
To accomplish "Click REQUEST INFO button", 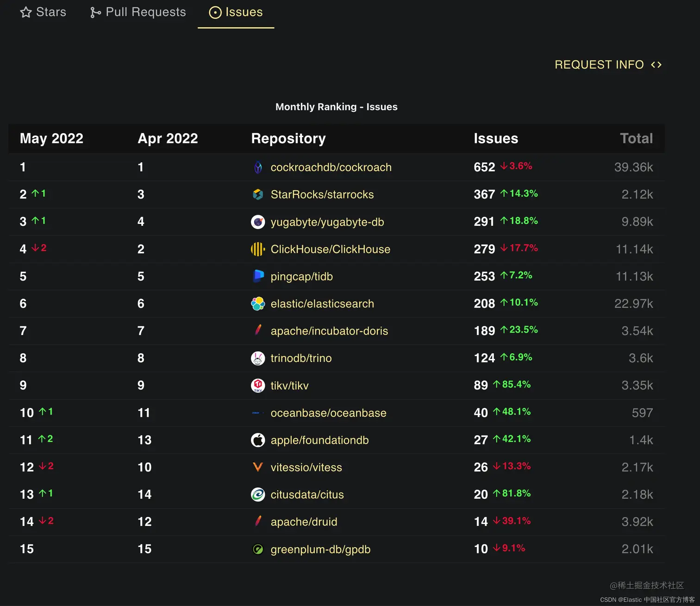I will tap(608, 65).
